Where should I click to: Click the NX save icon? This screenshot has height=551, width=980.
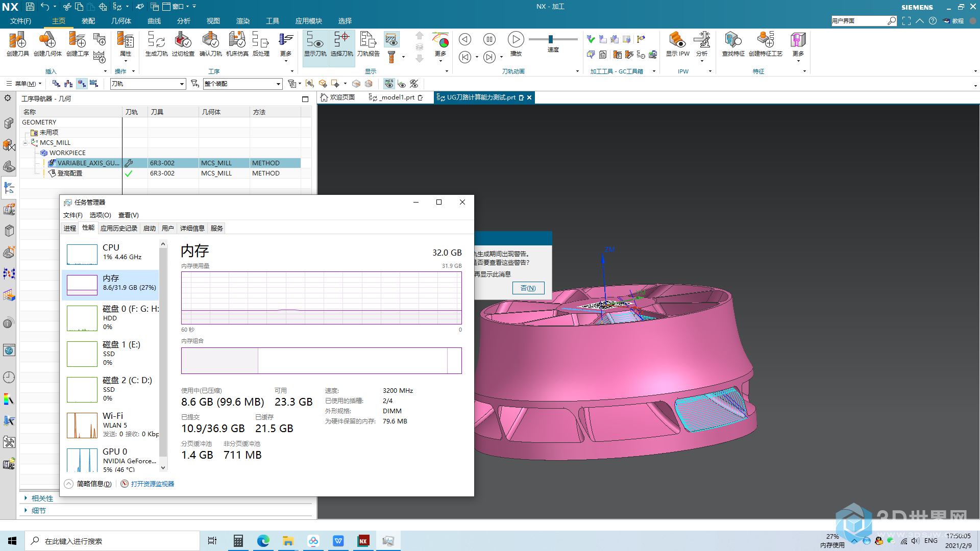(x=30, y=7)
